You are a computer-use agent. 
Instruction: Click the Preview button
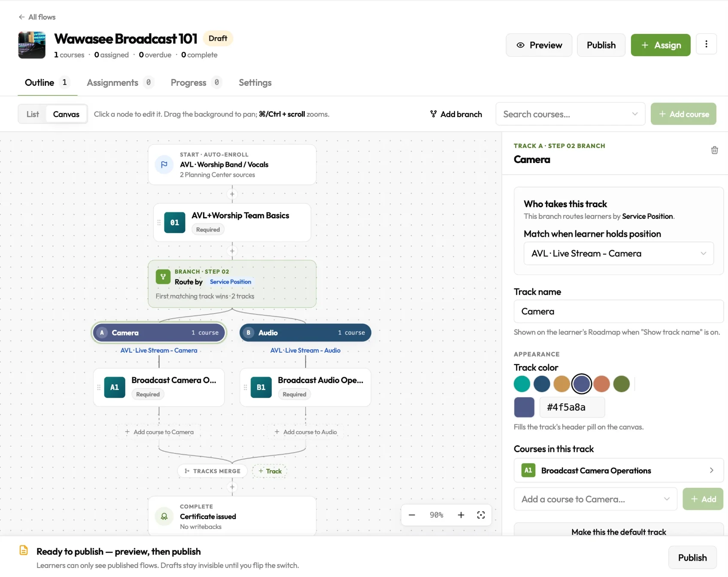pos(539,45)
